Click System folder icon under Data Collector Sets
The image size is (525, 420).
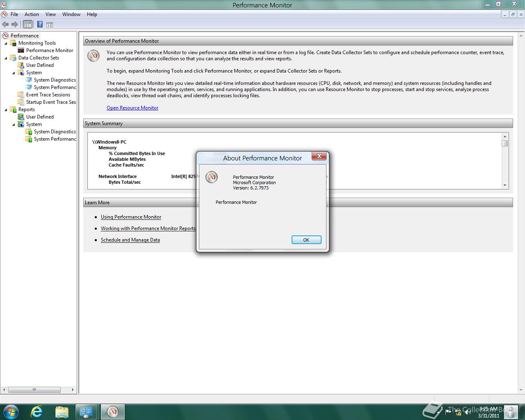click(21, 73)
